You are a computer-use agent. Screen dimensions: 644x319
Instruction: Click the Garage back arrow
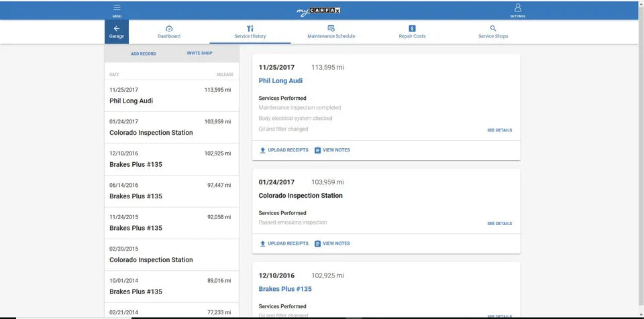tap(116, 29)
